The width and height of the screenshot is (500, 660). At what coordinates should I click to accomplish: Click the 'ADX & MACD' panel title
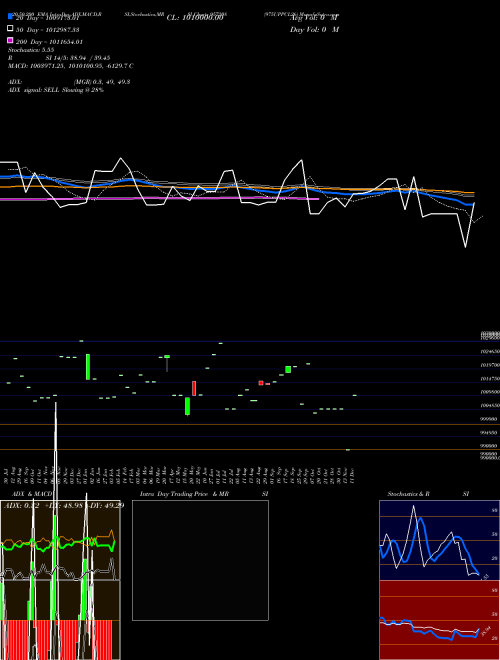pos(32,494)
